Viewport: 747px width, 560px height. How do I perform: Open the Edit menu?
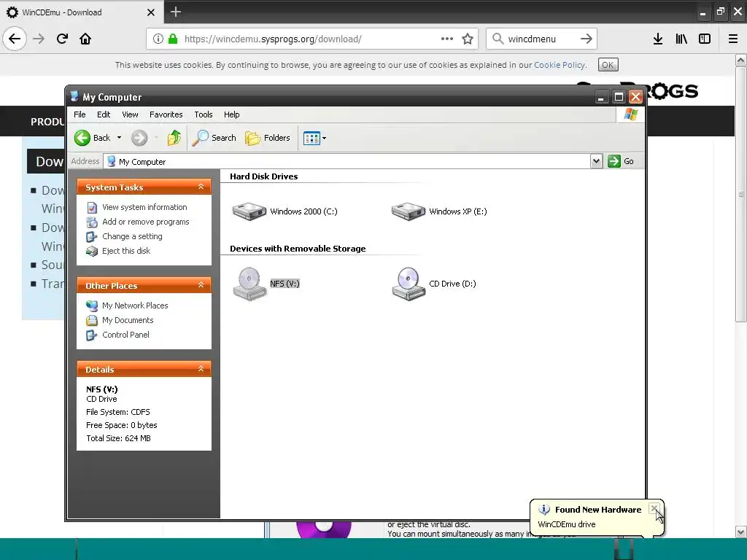(104, 114)
